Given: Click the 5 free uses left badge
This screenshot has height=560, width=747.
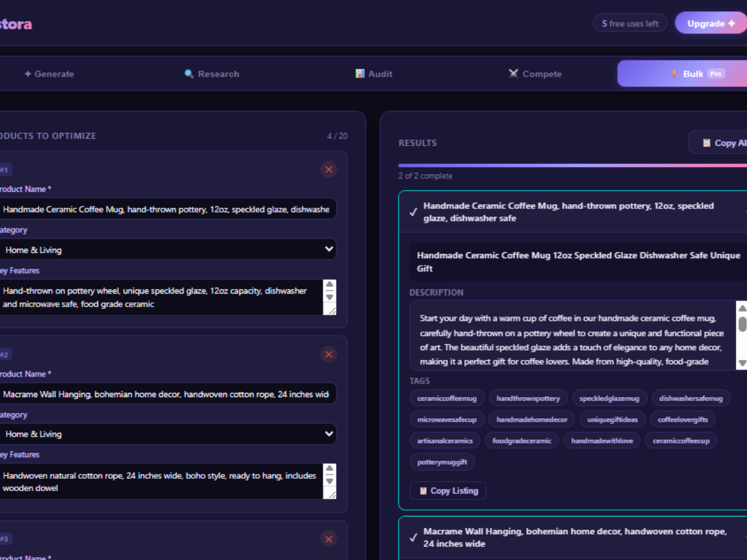Looking at the screenshot, I should [x=630, y=24].
